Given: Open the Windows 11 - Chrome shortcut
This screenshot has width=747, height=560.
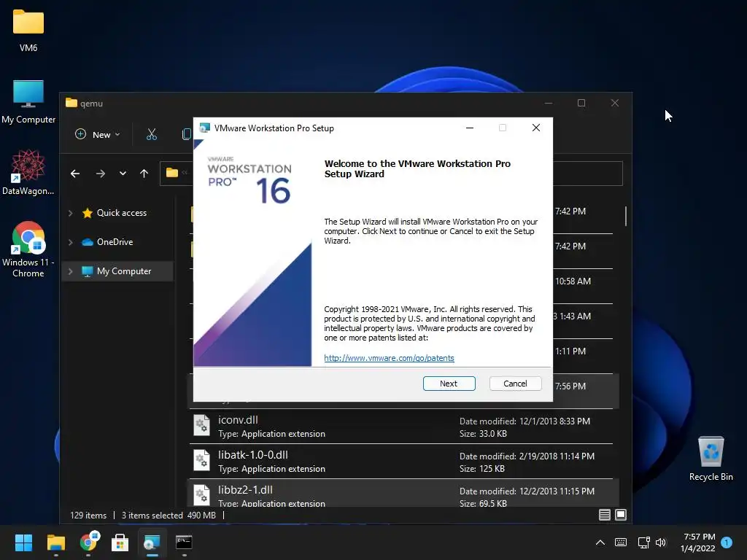Looking at the screenshot, I should [x=28, y=249].
